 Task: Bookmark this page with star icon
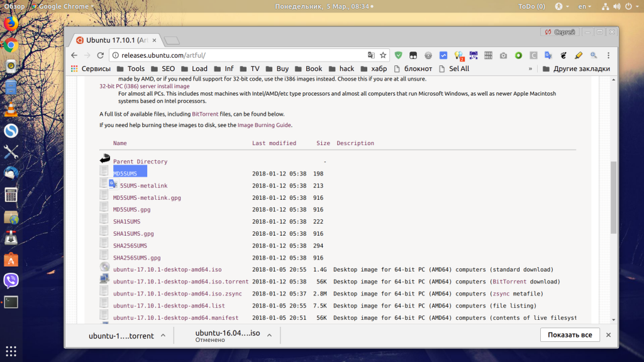click(x=383, y=55)
